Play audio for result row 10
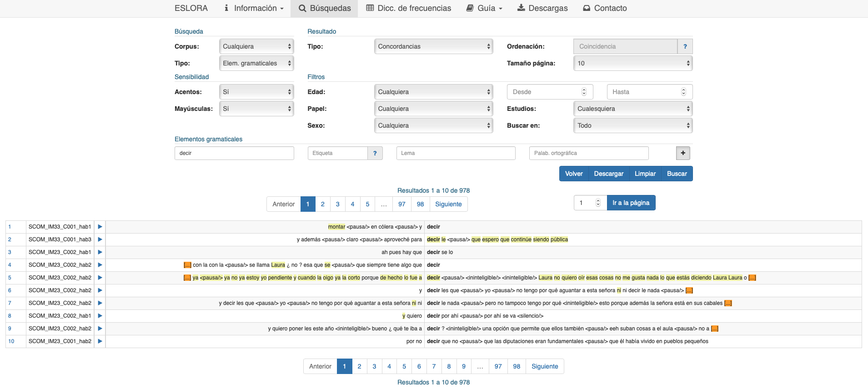 (x=100, y=341)
